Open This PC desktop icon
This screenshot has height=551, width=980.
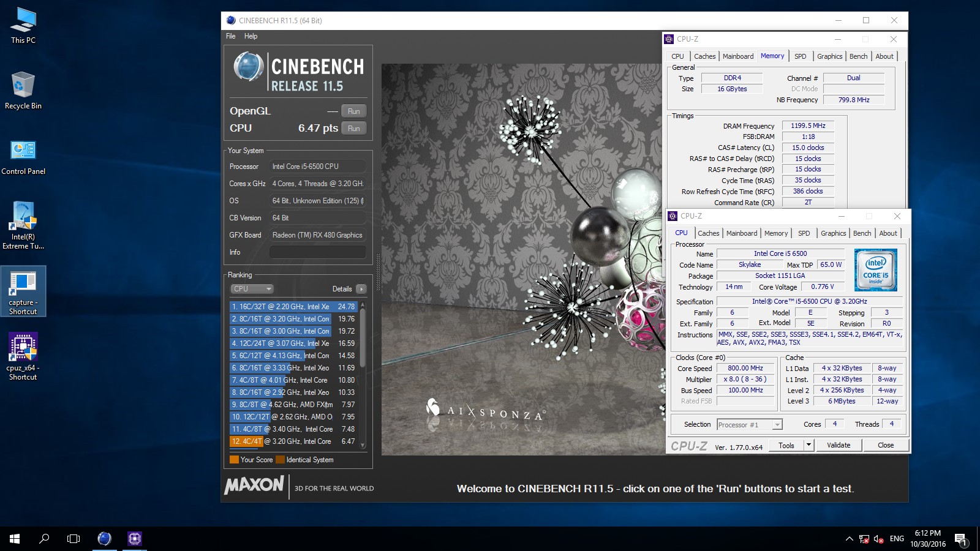23,26
